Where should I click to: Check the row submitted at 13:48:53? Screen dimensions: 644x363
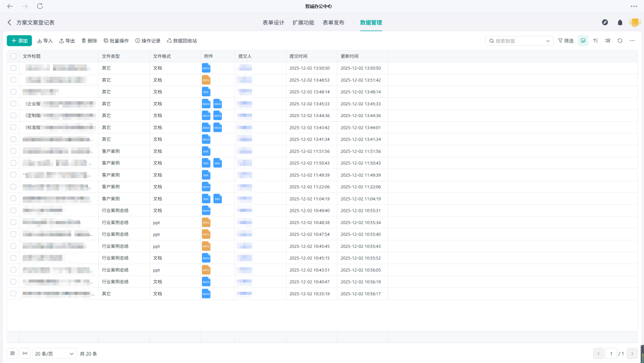[x=13, y=80]
